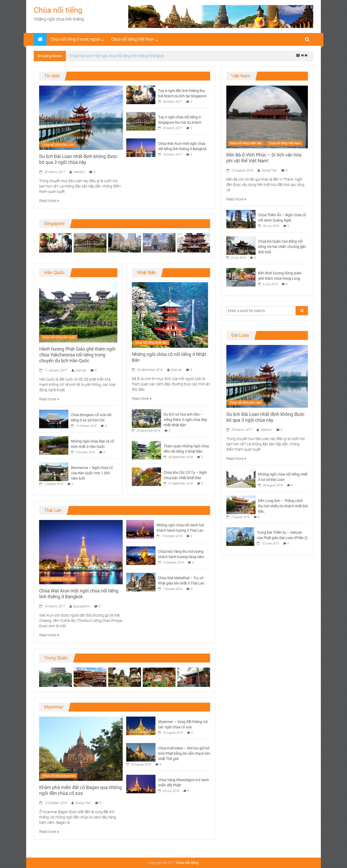Screen dimensions: 347x868
Task: Open last thumbnail in Trung Quốc gallery
Action: 194,677
